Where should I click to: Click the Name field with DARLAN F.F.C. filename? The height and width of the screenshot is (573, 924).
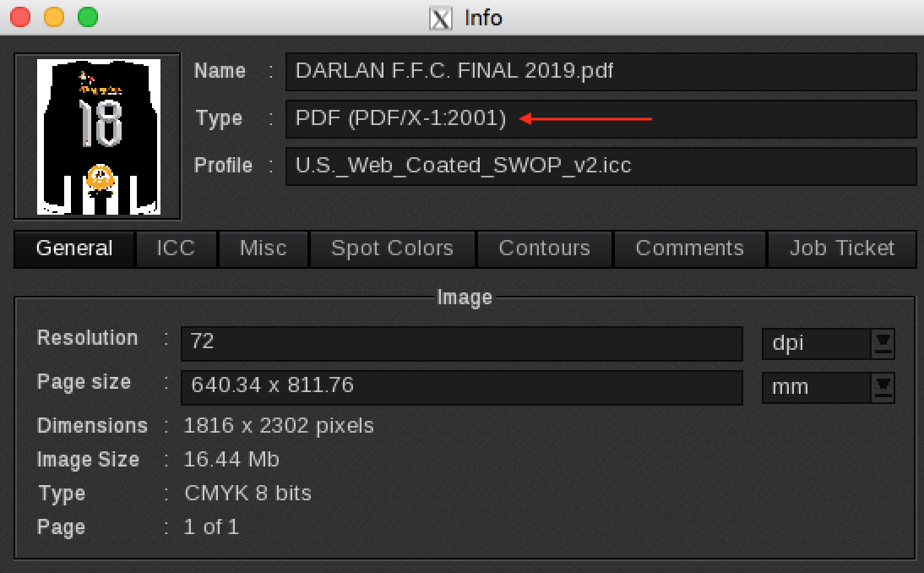(x=600, y=71)
